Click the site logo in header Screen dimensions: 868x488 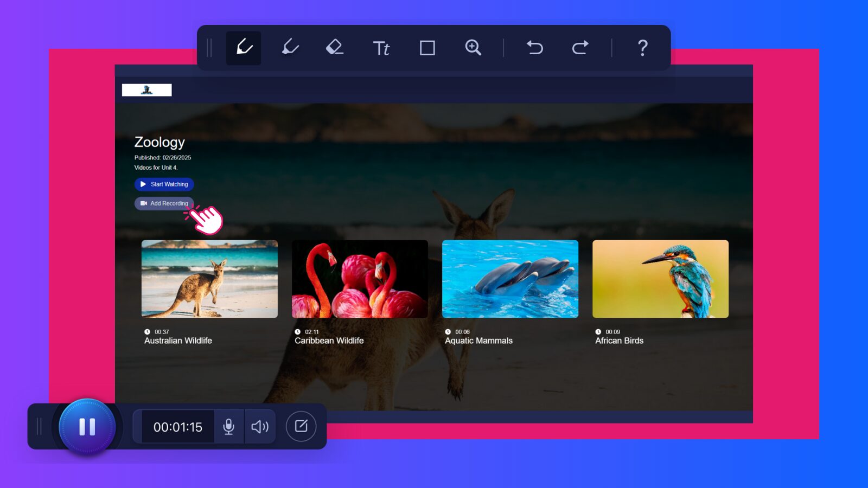pos(146,90)
